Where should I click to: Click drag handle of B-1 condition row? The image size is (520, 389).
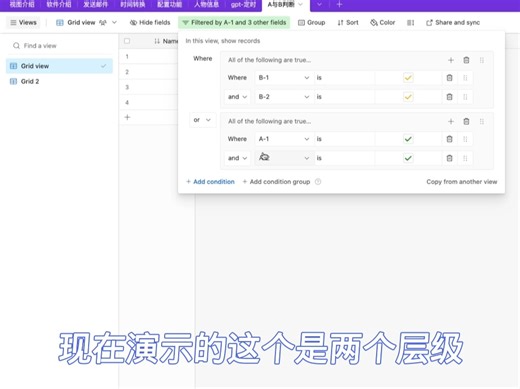click(x=465, y=78)
